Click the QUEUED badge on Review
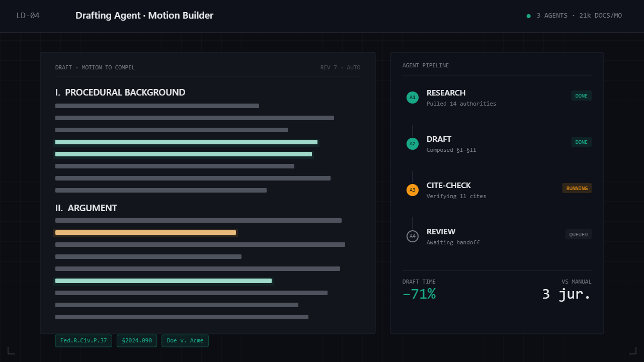644x362 pixels. click(578, 234)
